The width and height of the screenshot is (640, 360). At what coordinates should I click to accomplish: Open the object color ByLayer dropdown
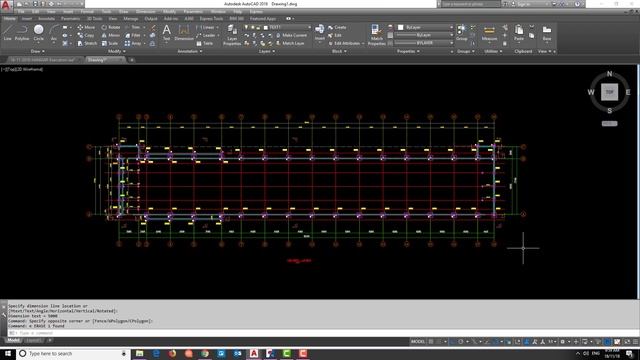425,27
